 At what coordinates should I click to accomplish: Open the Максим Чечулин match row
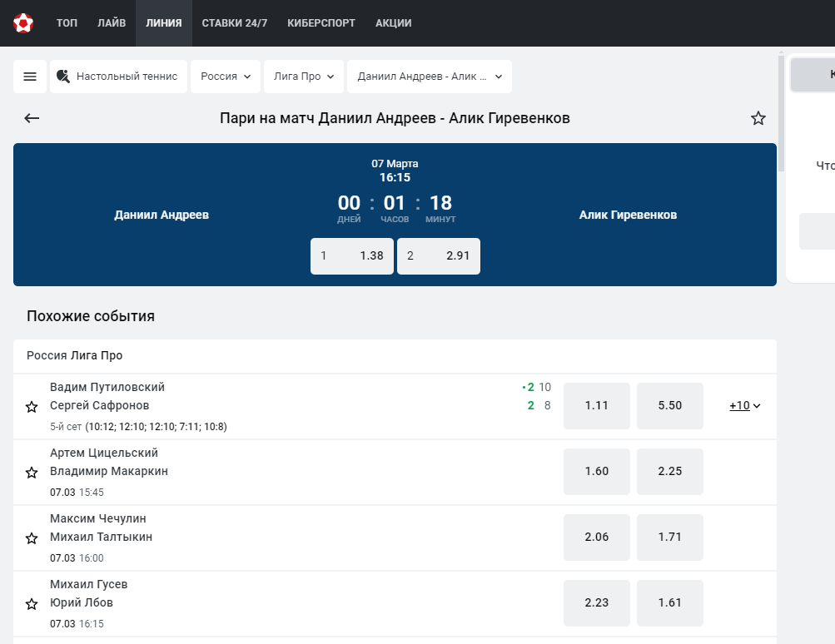click(395, 538)
